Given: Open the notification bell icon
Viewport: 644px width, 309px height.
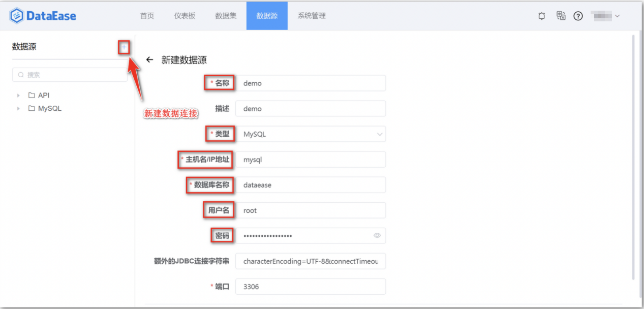Looking at the screenshot, I should (541, 16).
